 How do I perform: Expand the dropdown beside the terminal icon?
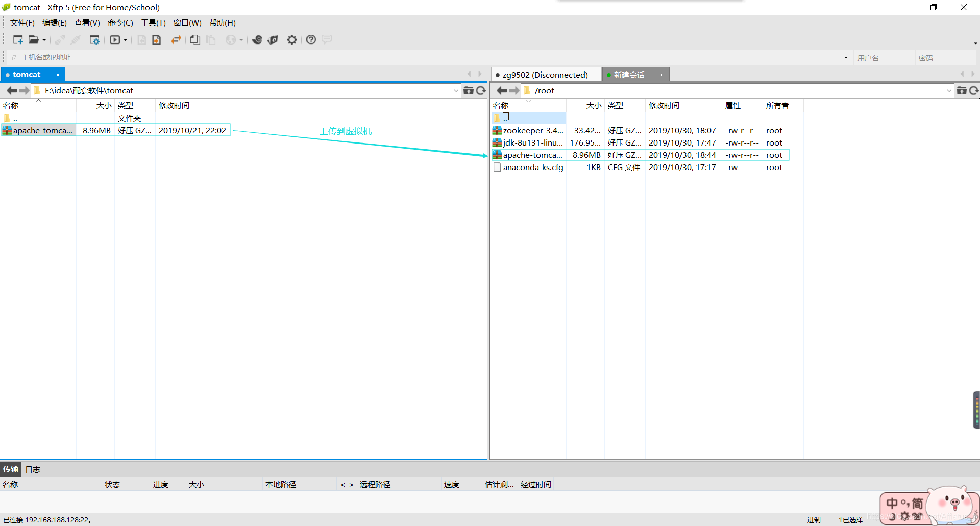(x=125, y=40)
